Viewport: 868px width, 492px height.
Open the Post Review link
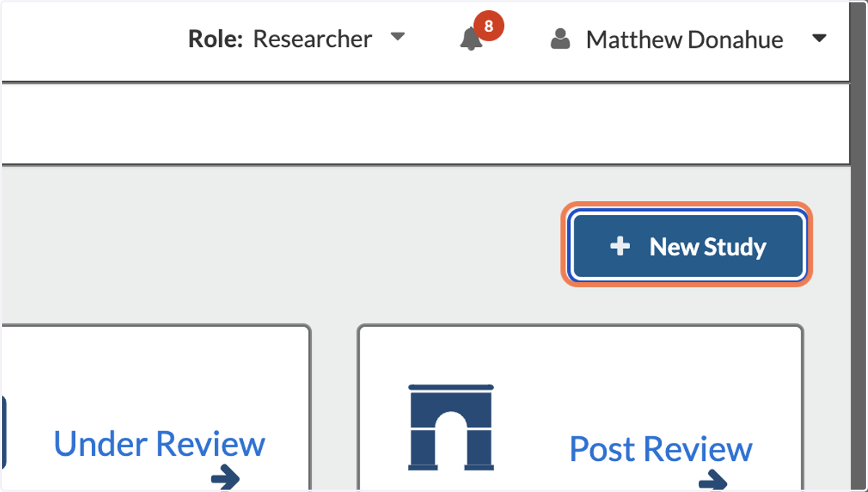661,449
